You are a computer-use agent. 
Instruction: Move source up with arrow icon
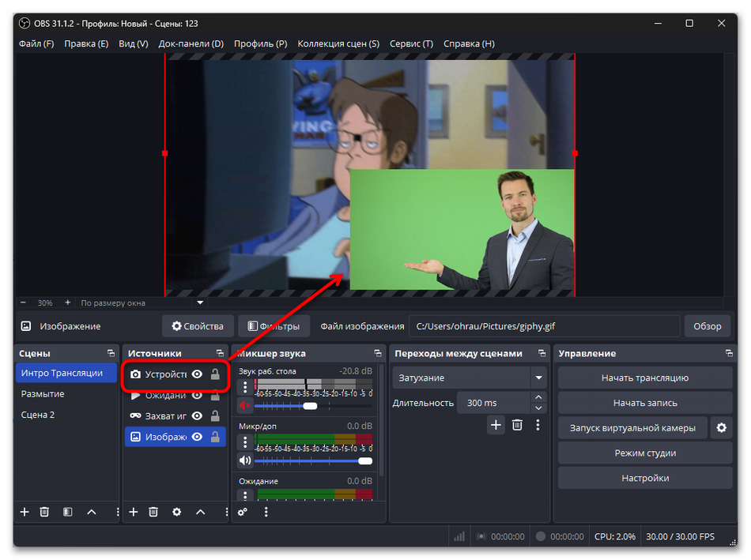pyautogui.click(x=201, y=512)
